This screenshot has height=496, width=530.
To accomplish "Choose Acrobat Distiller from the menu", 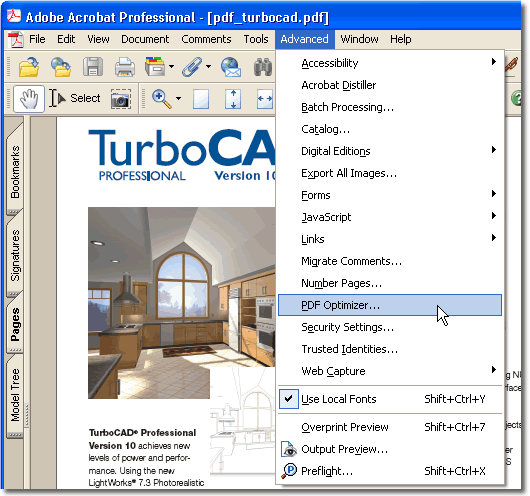I will point(390,85).
